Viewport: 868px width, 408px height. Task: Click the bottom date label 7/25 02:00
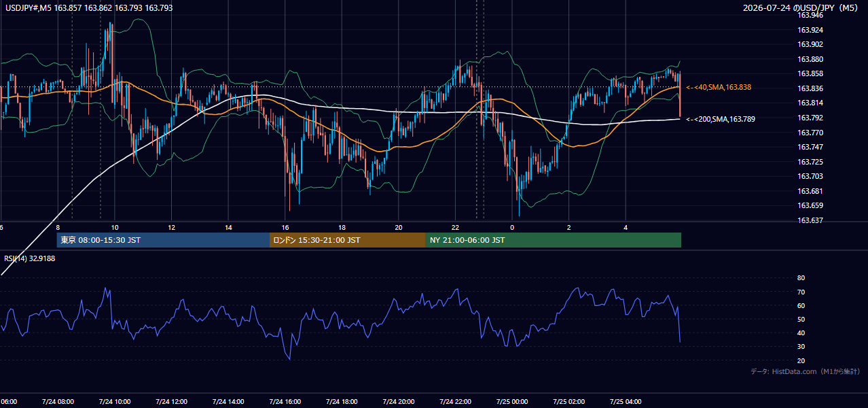(x=568, y=401)
